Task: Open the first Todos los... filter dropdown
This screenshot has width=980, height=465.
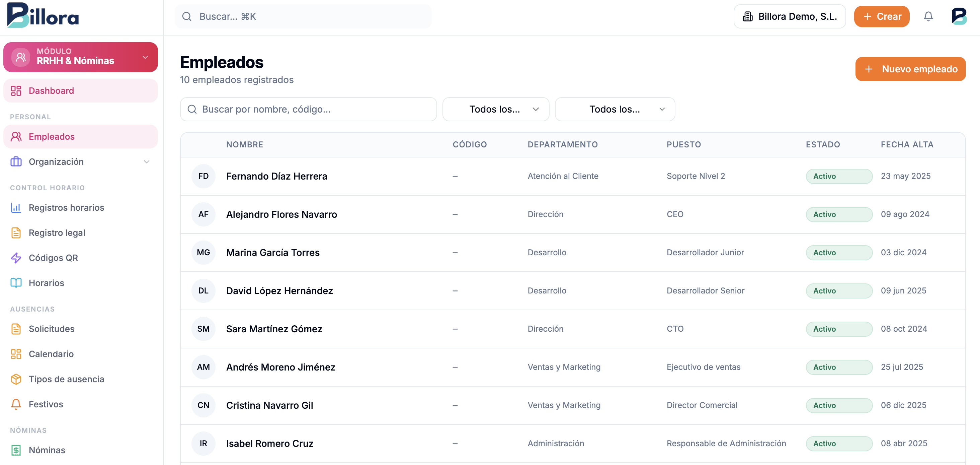Action: point(496,109)
